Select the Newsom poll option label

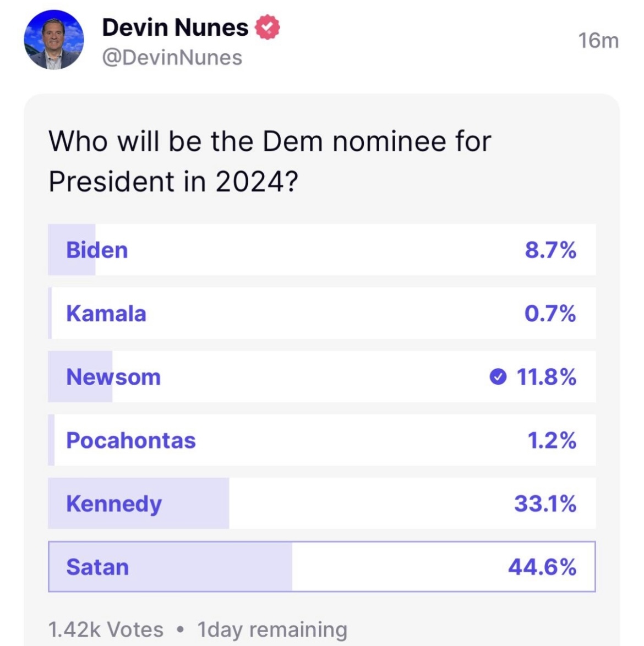113,377
